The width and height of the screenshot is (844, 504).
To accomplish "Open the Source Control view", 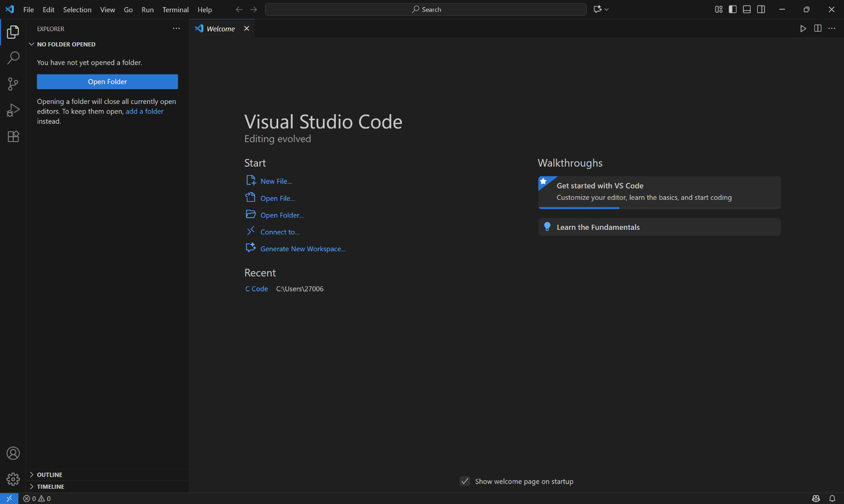I will click(x=13, y=84).
